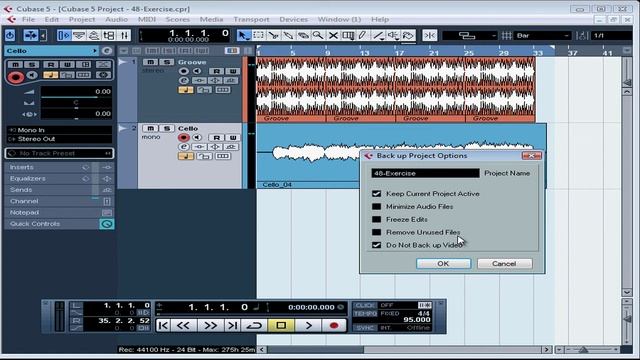This screenshot has width=640, height=360.
Task: Select the Mute X tool
Action: coord(333,36)
